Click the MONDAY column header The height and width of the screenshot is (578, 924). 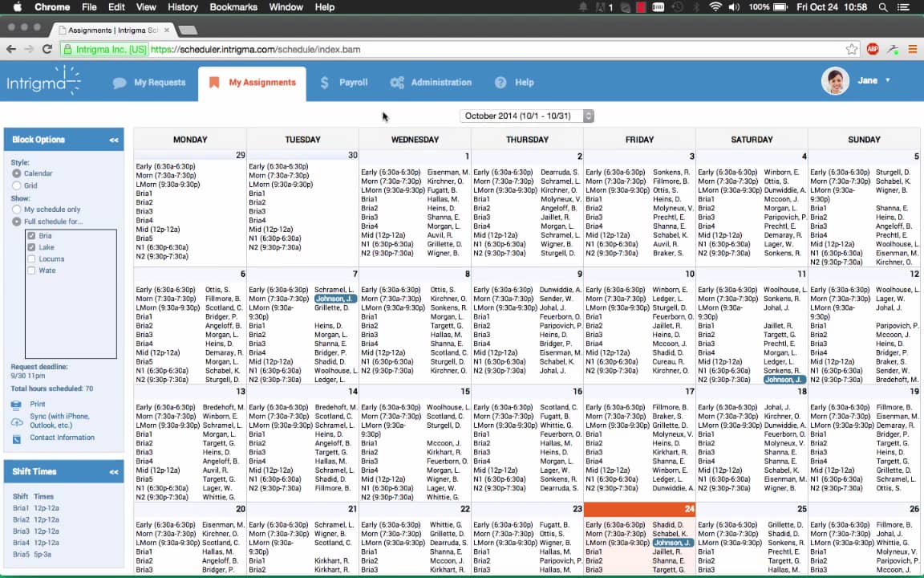point(190,140)
